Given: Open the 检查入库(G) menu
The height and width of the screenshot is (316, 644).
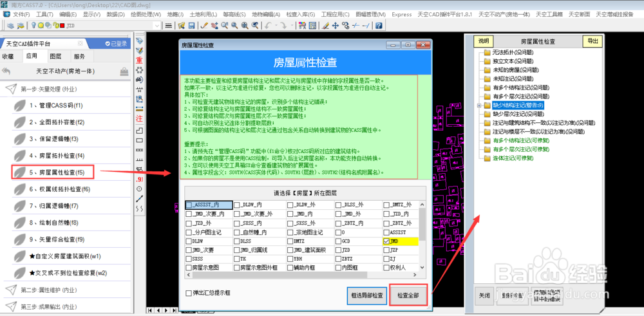Looking at the screenshot, I should pyautogui.click(x=301, y=14).
